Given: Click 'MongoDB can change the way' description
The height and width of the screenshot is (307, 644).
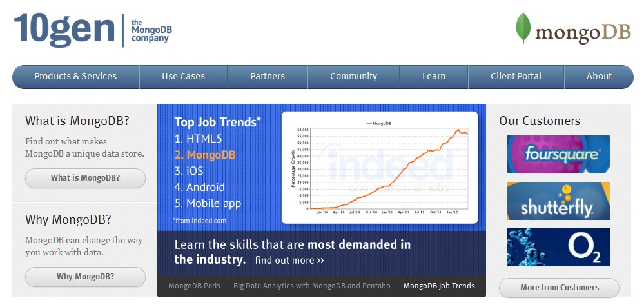Looking at the screenshot, I should (84, 246).
